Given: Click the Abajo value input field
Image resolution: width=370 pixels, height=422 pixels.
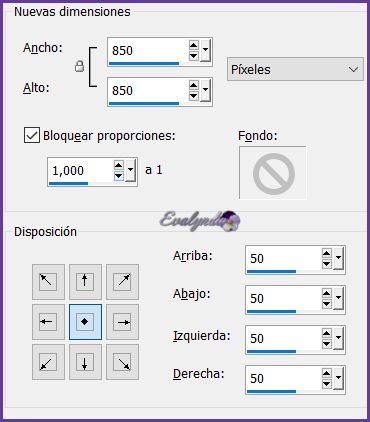Looking at the screenshot, I should tap(283, 299).
